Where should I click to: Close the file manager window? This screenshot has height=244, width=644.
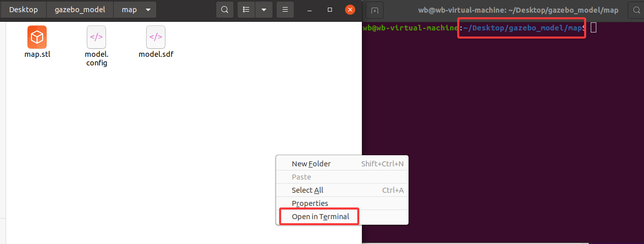pos(350,10)
